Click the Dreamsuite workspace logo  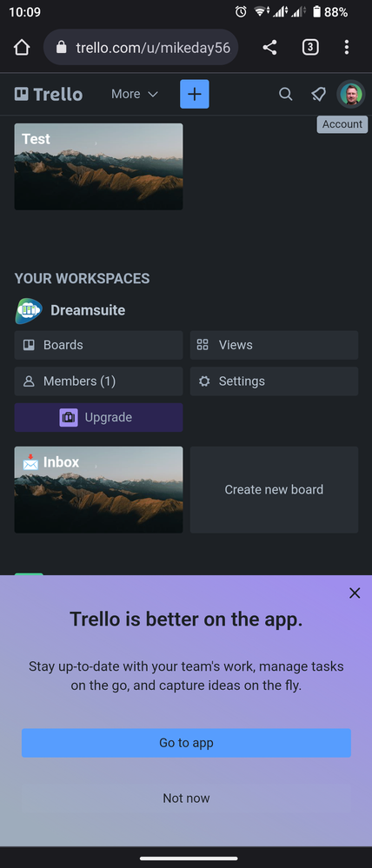[x=29, y=310]
